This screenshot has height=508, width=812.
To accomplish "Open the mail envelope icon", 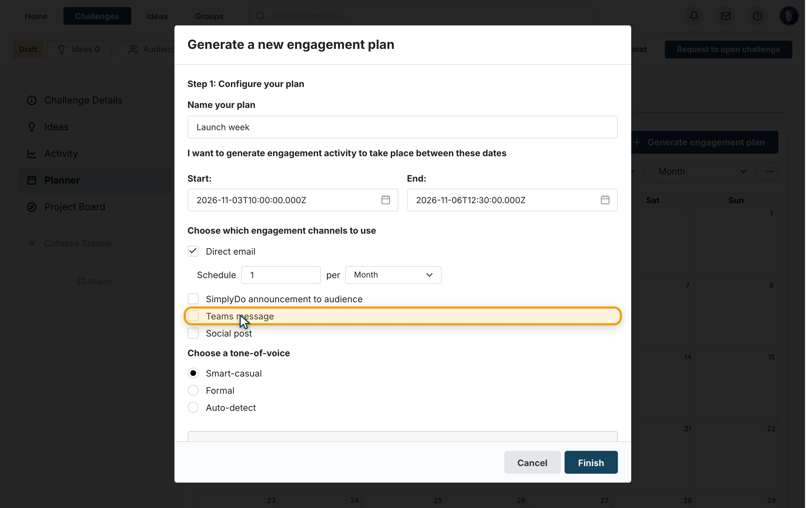I will point(725,16).
